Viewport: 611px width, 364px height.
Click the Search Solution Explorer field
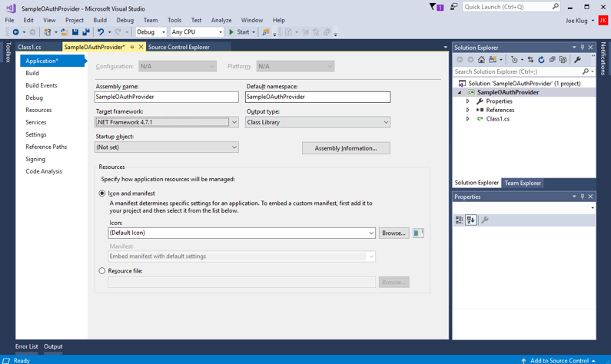click(x=517, y=71)
